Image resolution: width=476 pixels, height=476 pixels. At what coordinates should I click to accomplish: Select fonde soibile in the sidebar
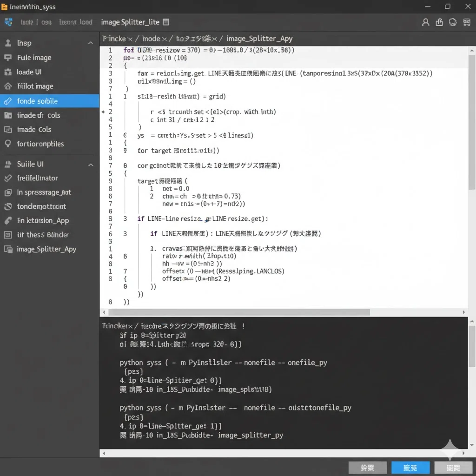49,101
